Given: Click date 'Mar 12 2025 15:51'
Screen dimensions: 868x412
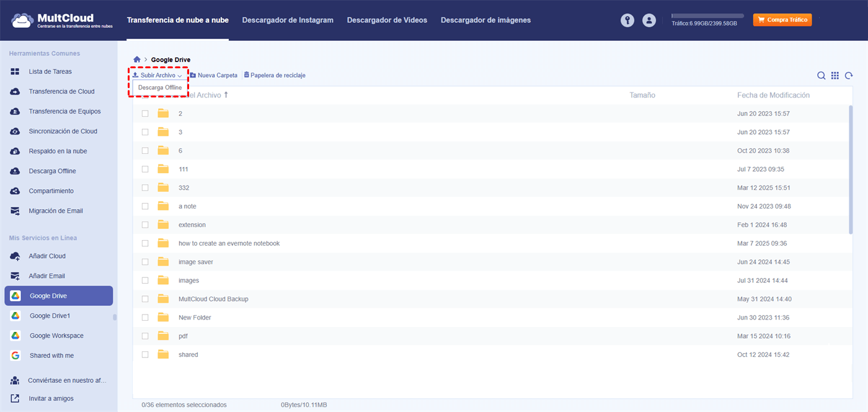Looking at the screenshot, I should [764, 188].
